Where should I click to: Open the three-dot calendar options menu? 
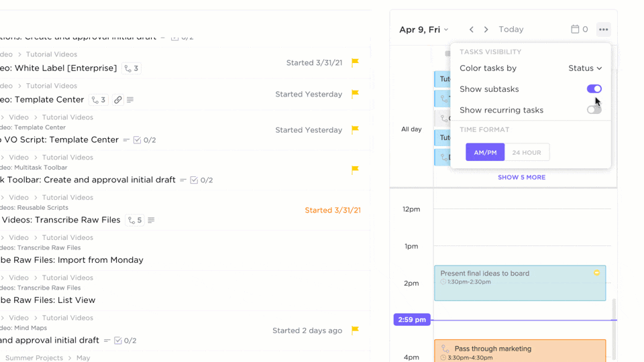point(603,29)
